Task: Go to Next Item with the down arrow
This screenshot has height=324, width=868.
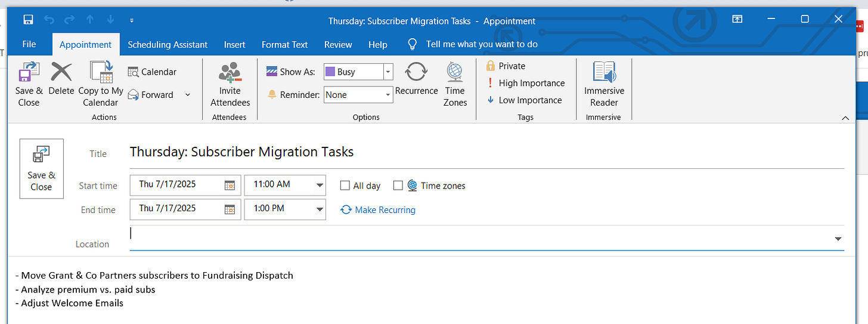Action: (110, 20)
